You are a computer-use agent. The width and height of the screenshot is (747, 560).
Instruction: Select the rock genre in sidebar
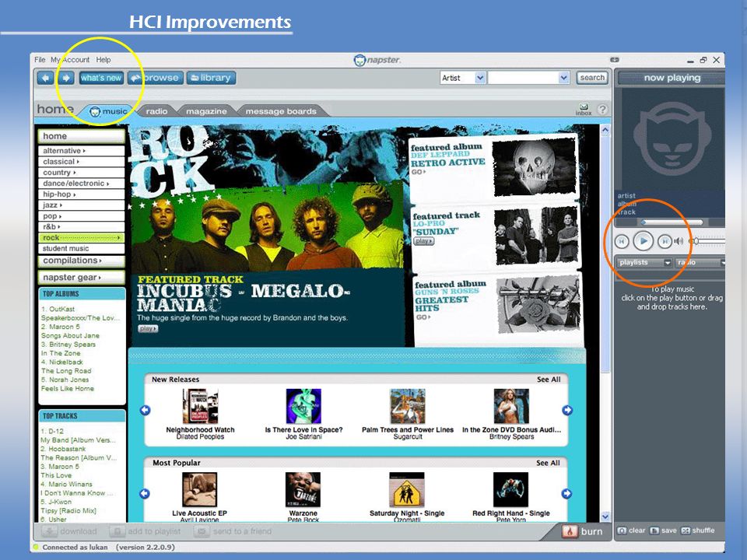pos(81,238)
